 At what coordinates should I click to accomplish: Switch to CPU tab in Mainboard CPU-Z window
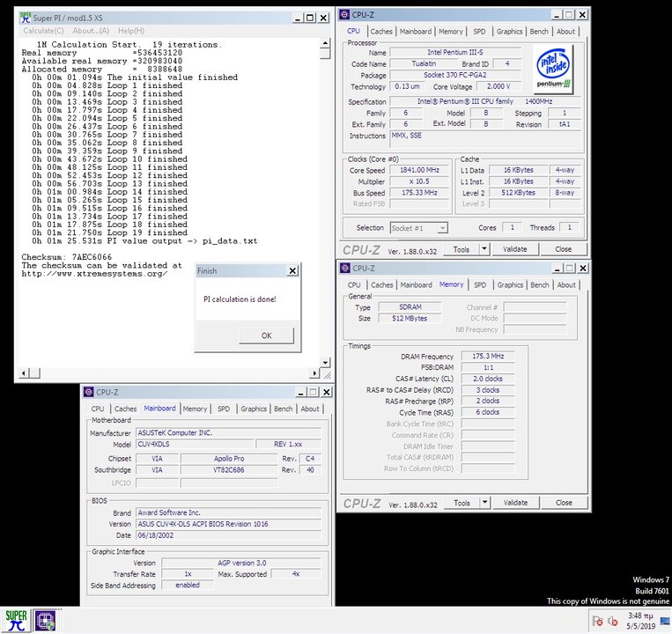(98, 409)
